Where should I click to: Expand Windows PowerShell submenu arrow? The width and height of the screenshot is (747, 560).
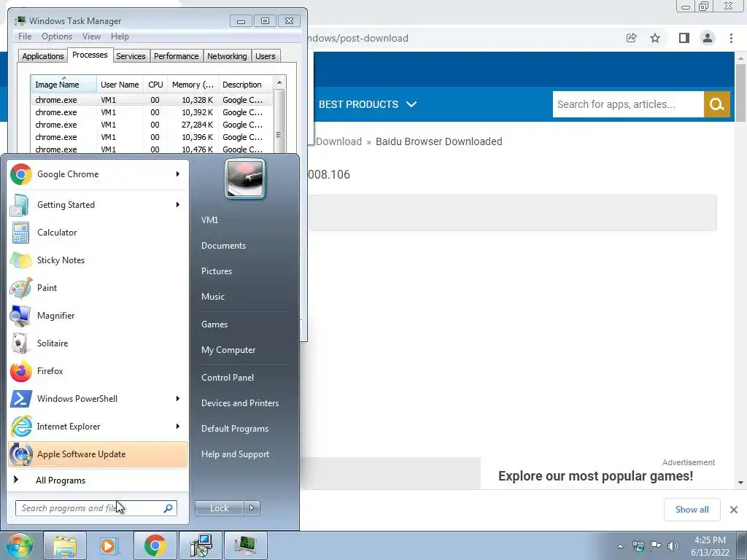click(178, 399)
